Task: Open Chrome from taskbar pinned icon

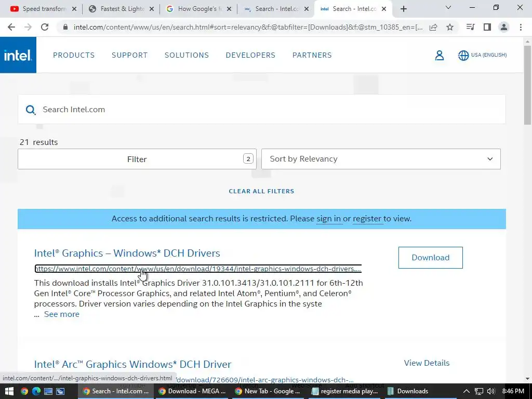Action: click(x=24, y=391)
